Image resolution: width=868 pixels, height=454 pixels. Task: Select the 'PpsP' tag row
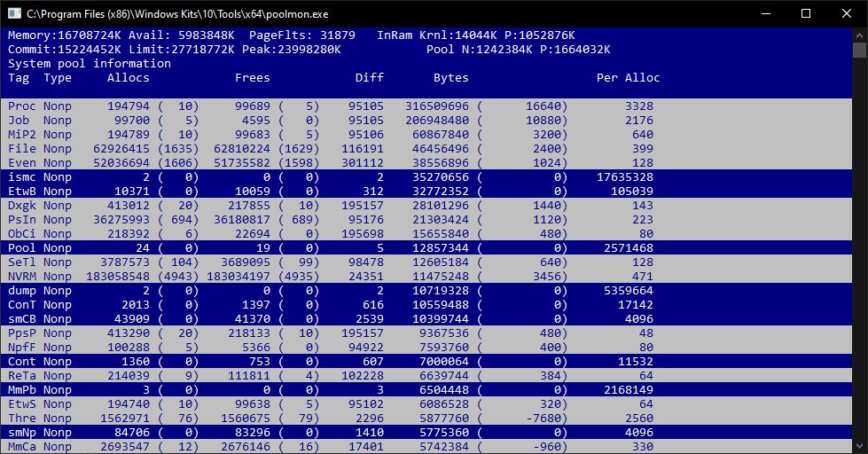pyautogui.click(x=426, y=333)
